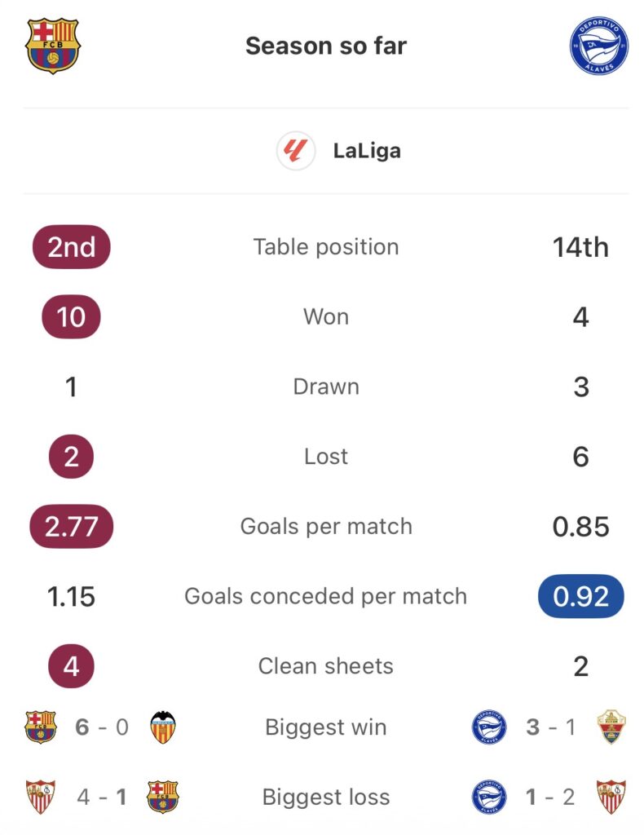The image size is (644, 835).
Task: Select the Valencia crest in Biggest win row
Action: point(163,727)
